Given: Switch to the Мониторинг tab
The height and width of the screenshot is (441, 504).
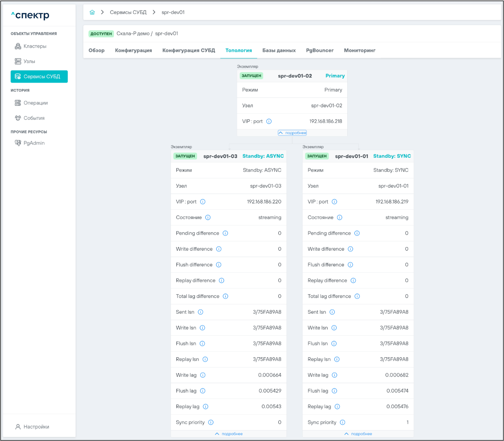Looking at the screenshot, I should pos(359,50).
